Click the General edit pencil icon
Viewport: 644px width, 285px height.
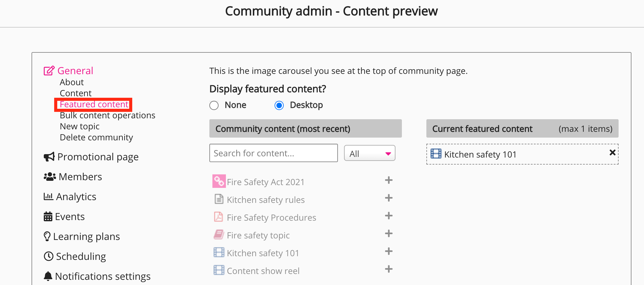[x=49, y=71]
